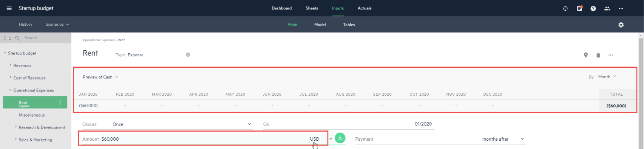Click the location pin icon for Rent
The width and height of the screenshot is (644, 149).
(586, 55)
